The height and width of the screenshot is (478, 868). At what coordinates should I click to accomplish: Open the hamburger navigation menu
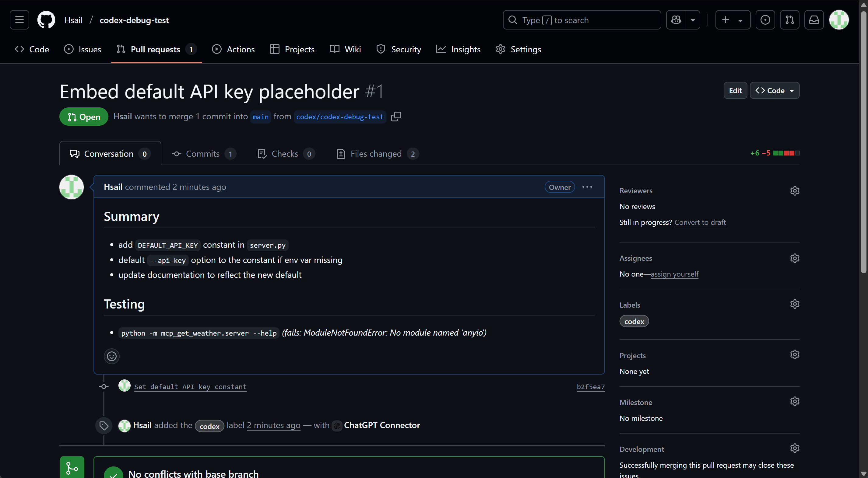pos(19,20)
